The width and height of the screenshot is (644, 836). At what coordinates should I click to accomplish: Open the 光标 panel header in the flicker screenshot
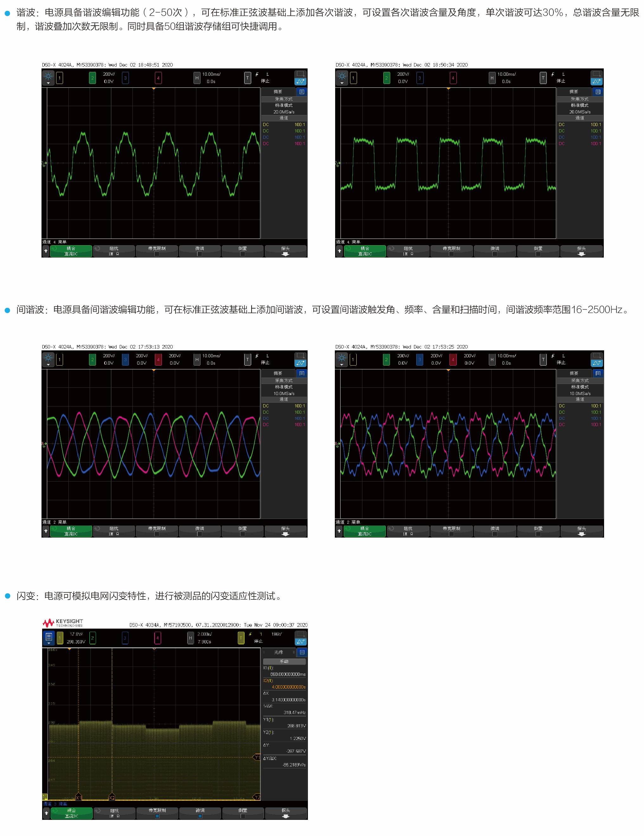(x=279, y=652)
